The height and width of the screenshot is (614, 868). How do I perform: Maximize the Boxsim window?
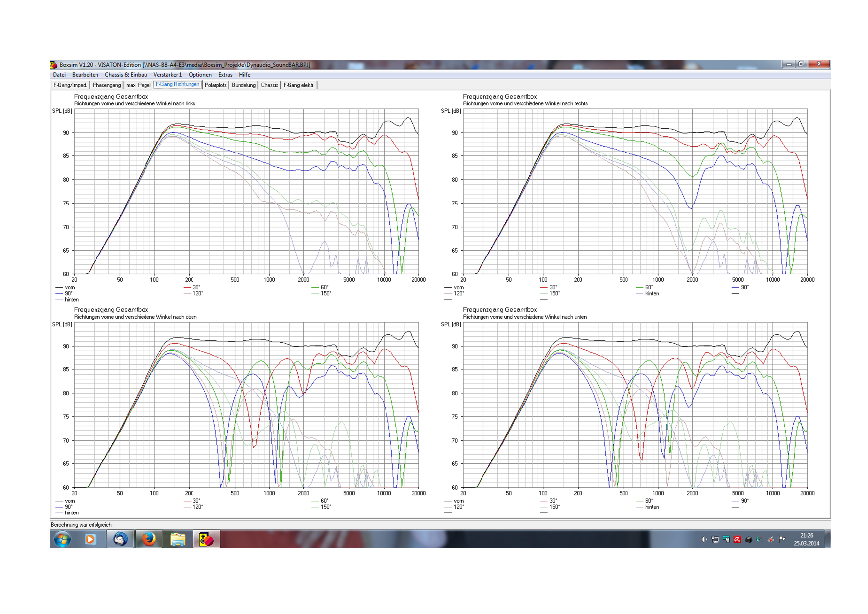tap(801, 64)
